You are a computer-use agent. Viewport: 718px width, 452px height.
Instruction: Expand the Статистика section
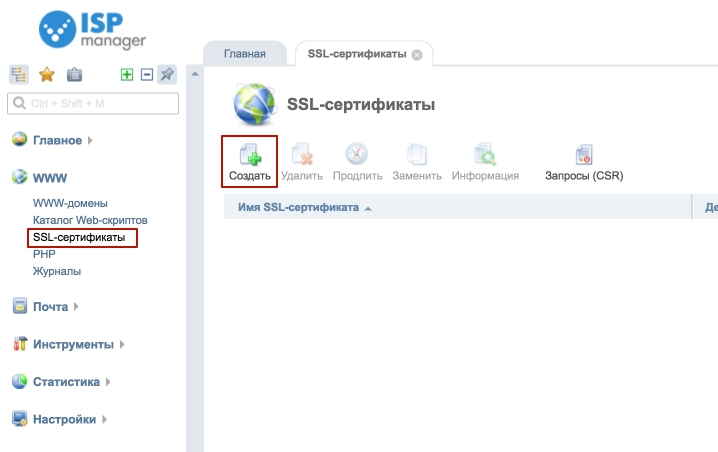pos(66,381)
